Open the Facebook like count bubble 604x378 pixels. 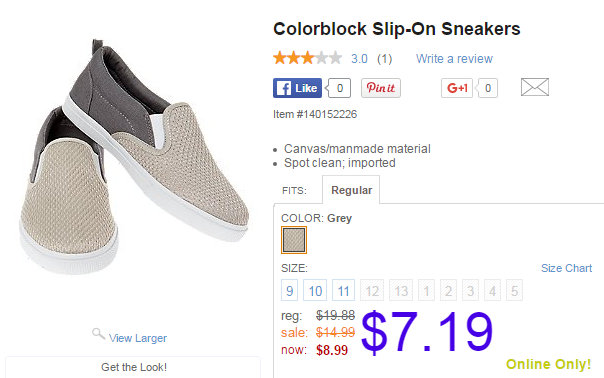(x=338, y=88)
